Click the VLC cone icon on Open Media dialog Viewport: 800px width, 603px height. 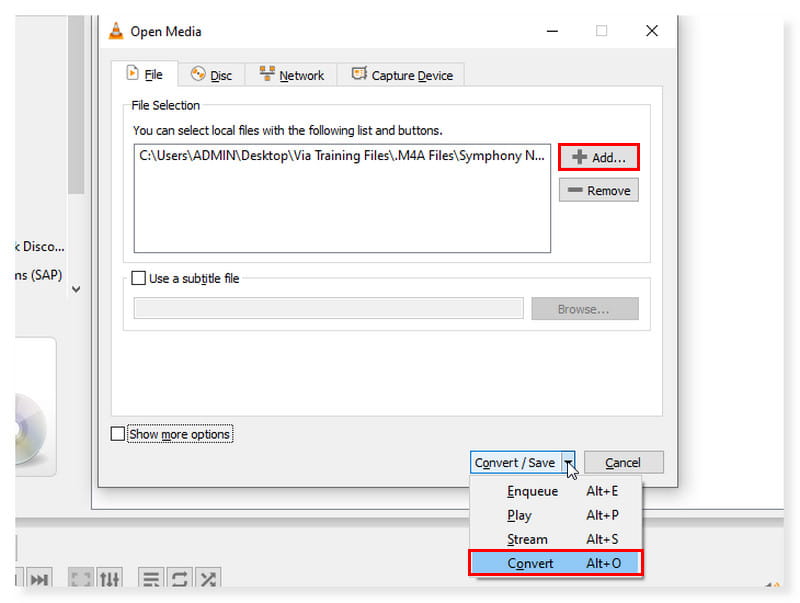point(118,31)
